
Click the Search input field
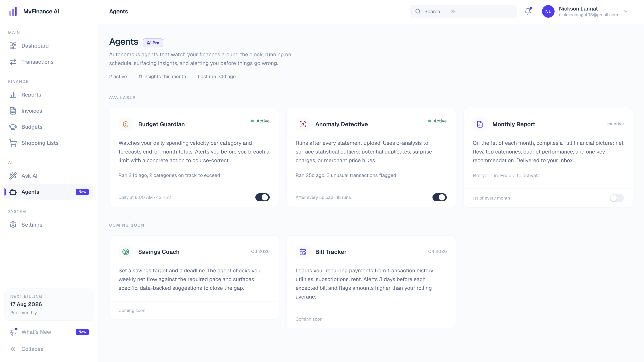[463, 11]
